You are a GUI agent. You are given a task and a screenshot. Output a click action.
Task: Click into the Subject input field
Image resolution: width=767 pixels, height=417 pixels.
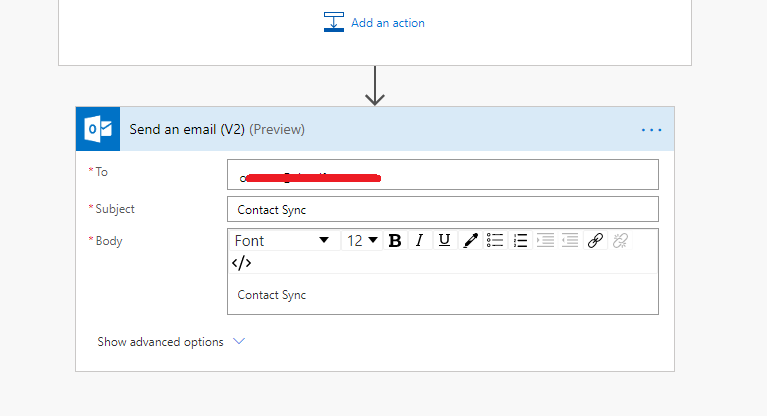(442, 210)
